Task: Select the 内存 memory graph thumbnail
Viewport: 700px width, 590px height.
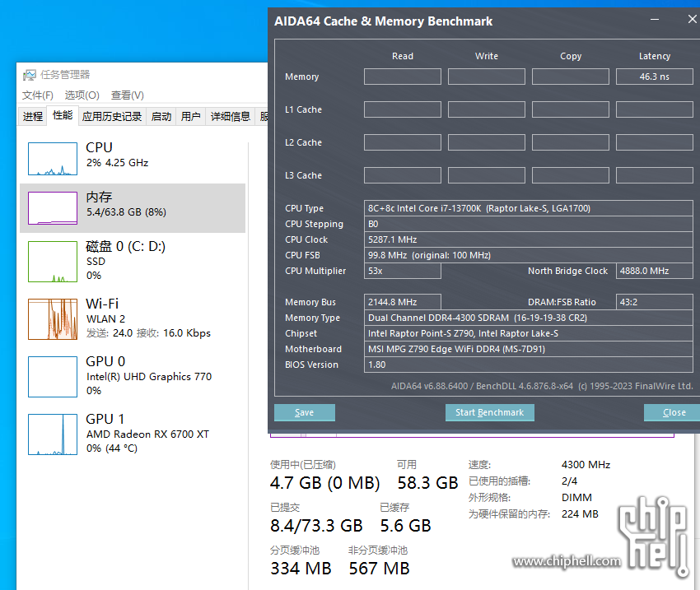Action: point(53,208)
